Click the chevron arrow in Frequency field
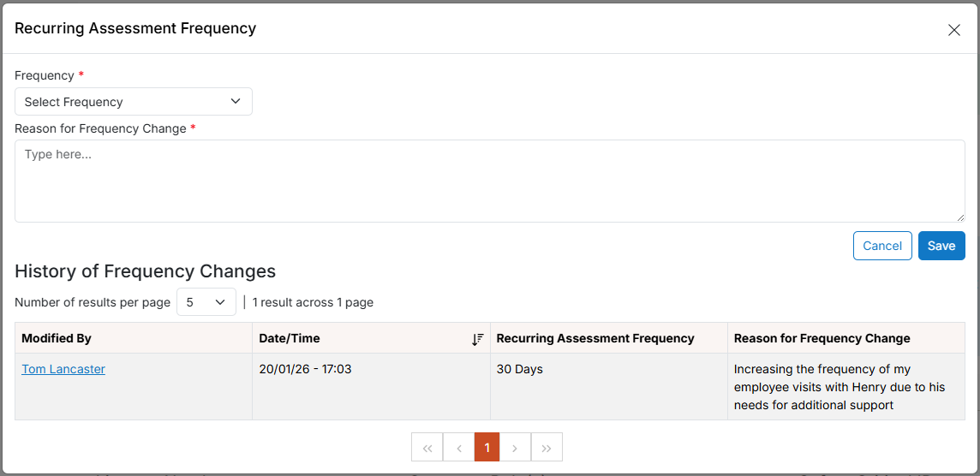This screenshot has width=980, height=476. tap(236, 101)
